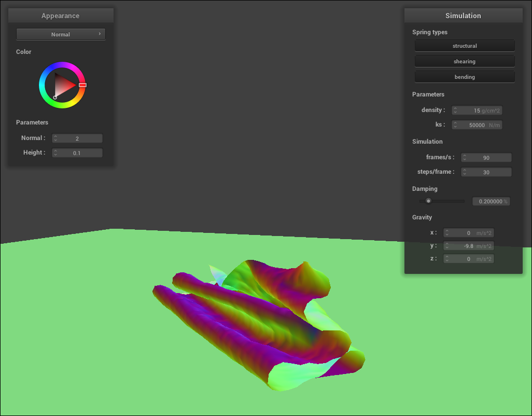The height and width of the screenshot is (416, 532).
Task: Click the Gravity z value field
Action: point(468,258)
